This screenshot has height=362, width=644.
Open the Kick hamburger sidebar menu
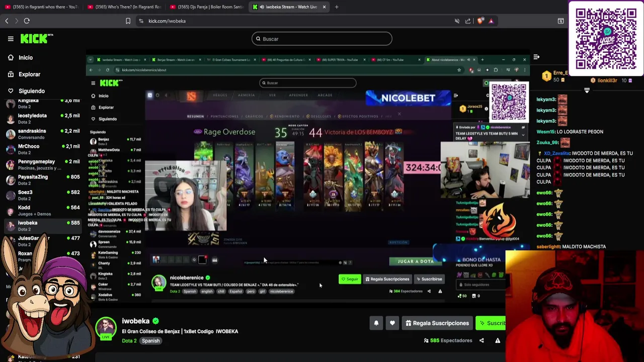tap(11, 39)
